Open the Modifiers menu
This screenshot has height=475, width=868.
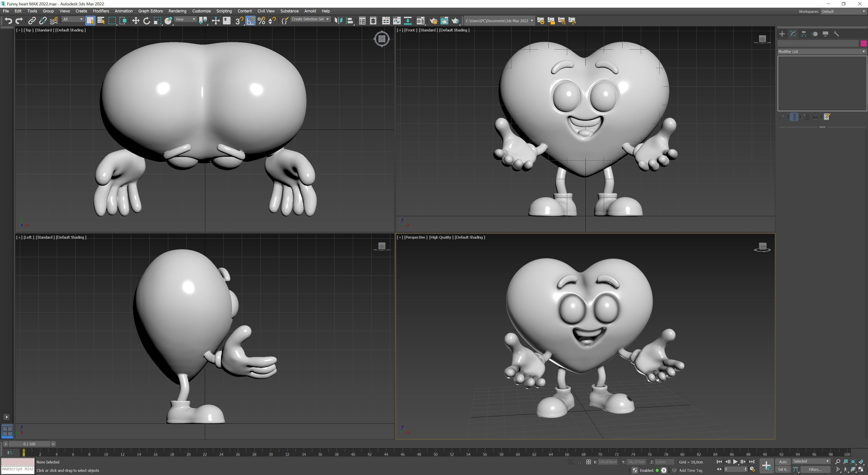pos(101,11)
